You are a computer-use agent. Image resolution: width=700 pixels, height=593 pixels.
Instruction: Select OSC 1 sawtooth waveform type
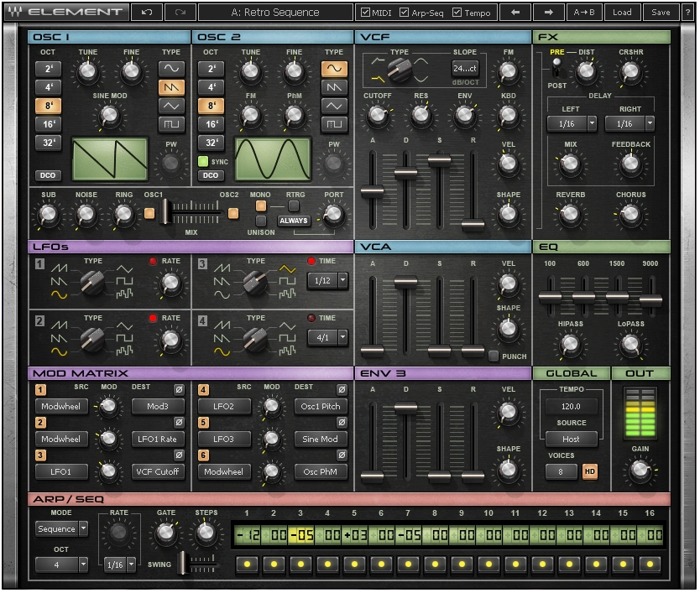[x=171, y=87]
